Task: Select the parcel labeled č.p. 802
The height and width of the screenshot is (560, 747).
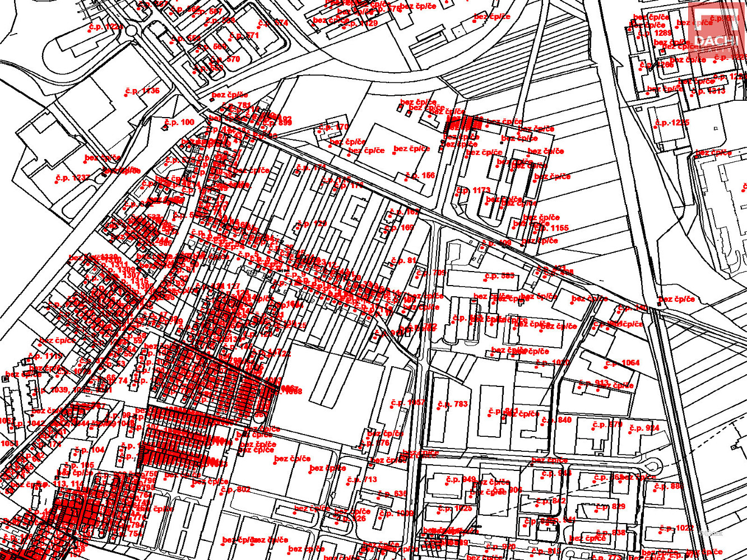Action: click(235, 489)
